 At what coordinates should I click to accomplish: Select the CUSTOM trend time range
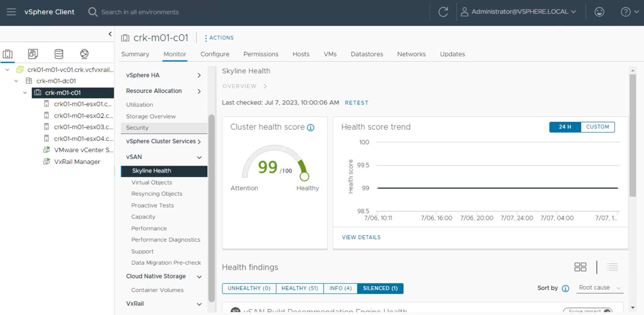(597, 127)
